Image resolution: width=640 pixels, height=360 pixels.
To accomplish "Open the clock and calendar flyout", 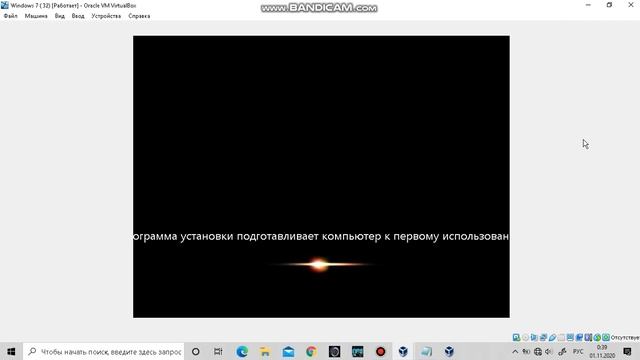I will point(602,351).
